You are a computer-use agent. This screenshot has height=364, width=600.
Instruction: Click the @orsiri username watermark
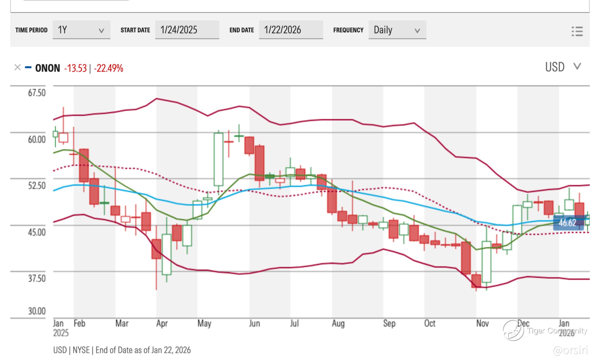click(x=570, y=351)
